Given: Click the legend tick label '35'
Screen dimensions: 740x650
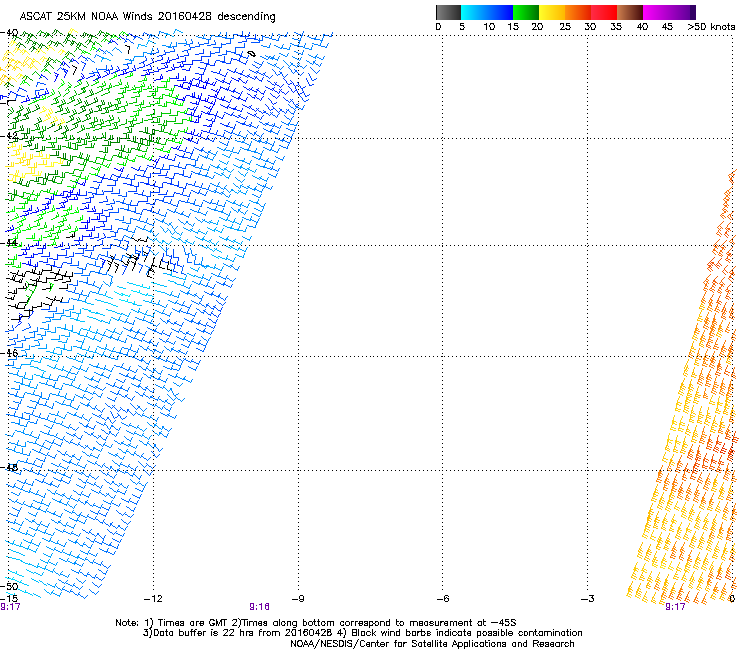Looking at the screenshot, I should [x=616, y=27].
